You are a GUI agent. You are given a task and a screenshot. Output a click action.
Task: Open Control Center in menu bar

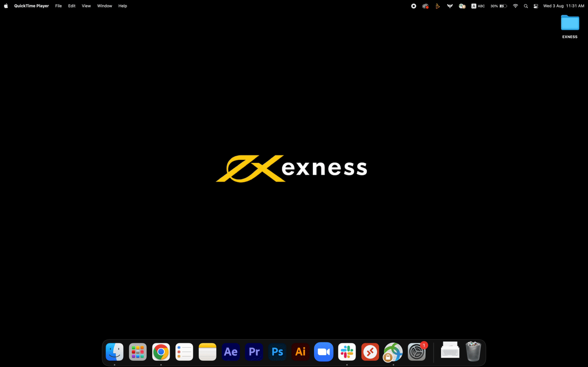pyautogui.click(x=536, y=6)
